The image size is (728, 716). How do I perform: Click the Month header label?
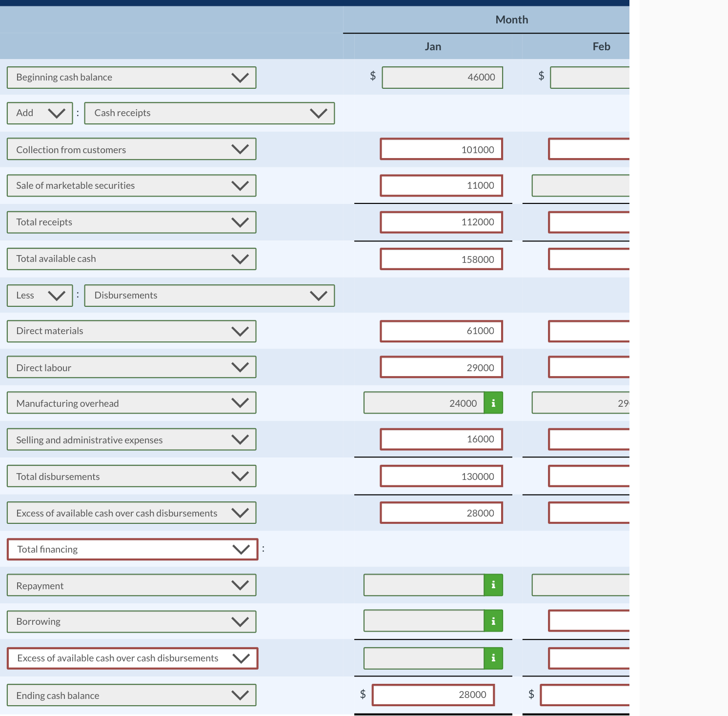(x=512, y=20)
